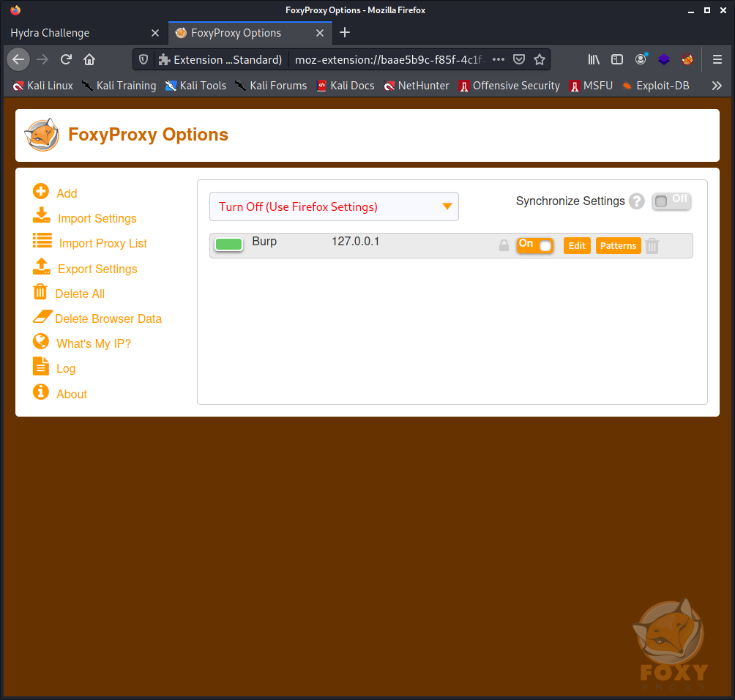Click the Add plus icon in sidebar
The height and width of the screenshot is (700, 735).
[41, 191]
